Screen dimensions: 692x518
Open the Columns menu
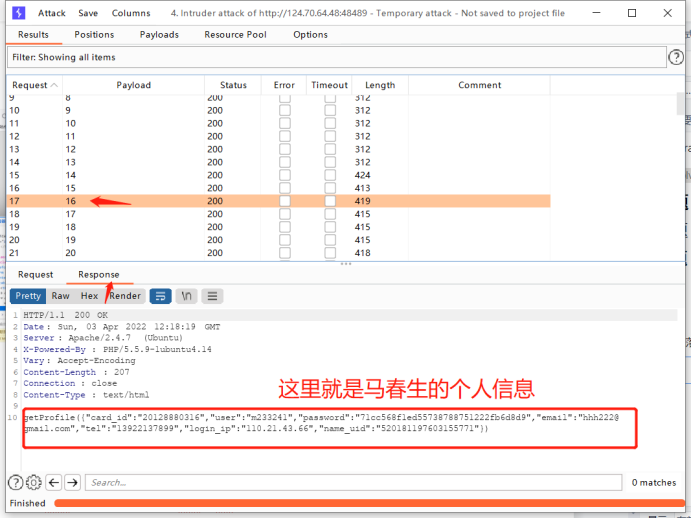pos(131,13)
